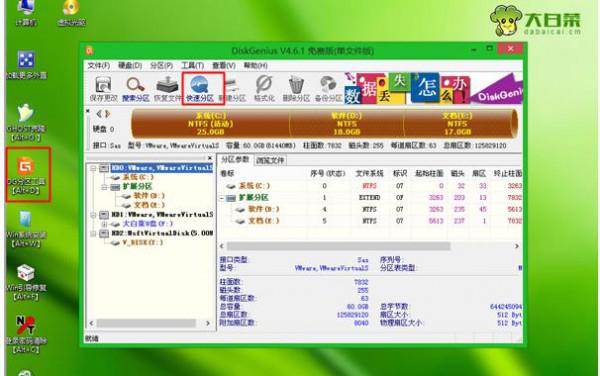Open the disc drive desktop icon

click(x=72, y=13)
